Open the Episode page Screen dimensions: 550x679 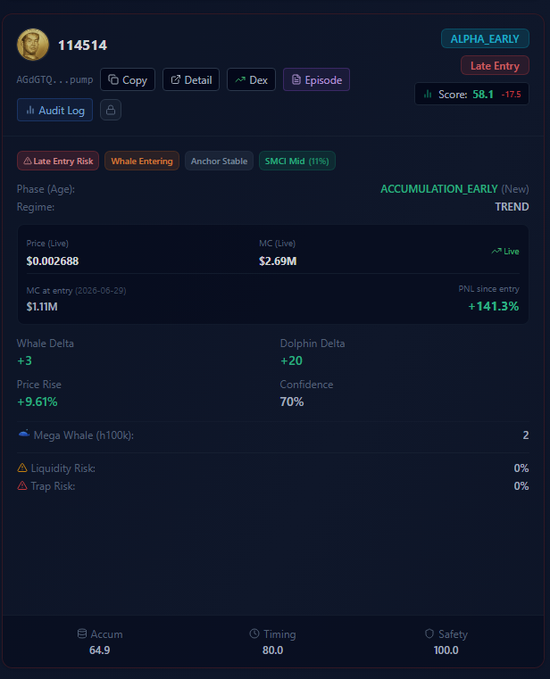317,80
